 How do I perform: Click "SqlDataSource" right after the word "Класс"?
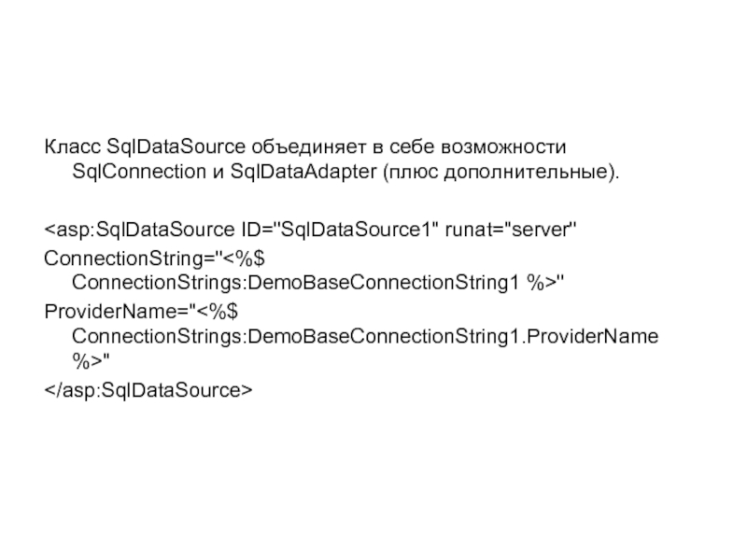(177, 147)
